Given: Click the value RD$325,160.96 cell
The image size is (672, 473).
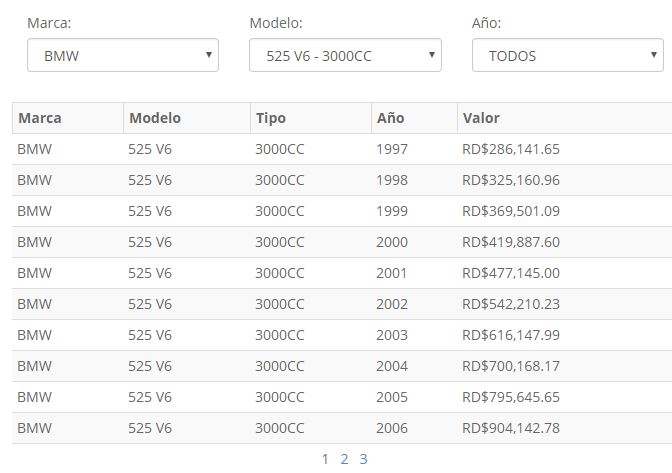Looking at the screenshot, I should (511, 180).
